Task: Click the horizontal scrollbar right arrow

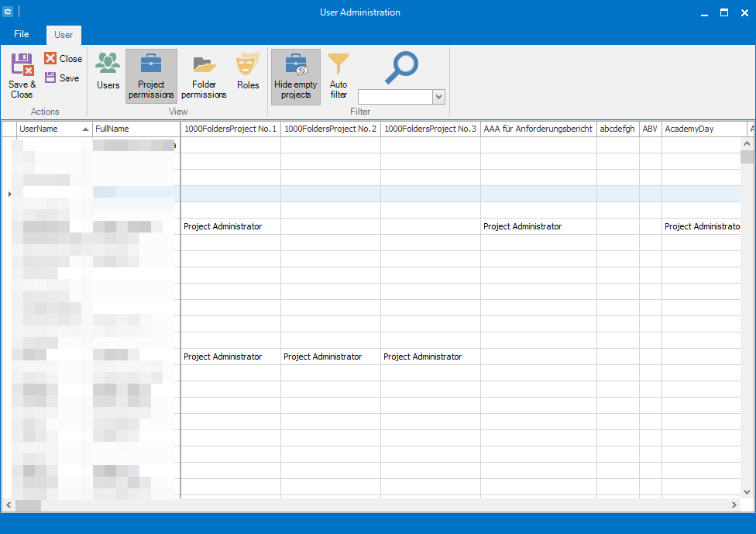Action: tap(734, 505)
